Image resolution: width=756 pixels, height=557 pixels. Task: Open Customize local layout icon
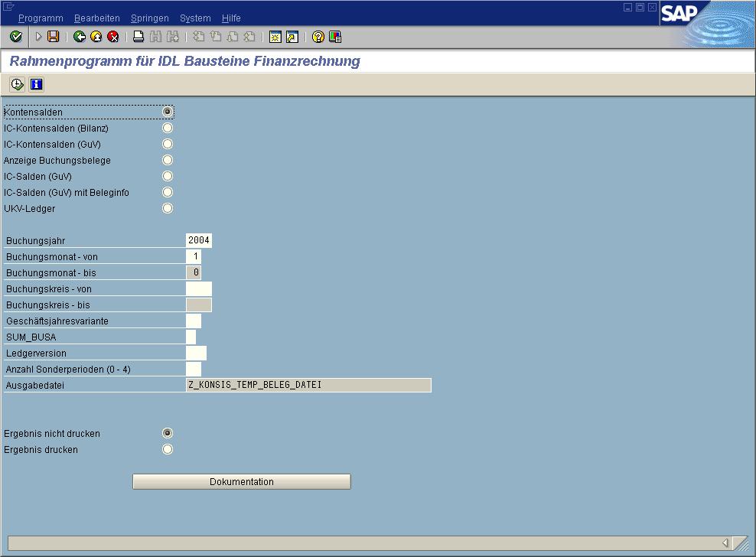[335, 37]
